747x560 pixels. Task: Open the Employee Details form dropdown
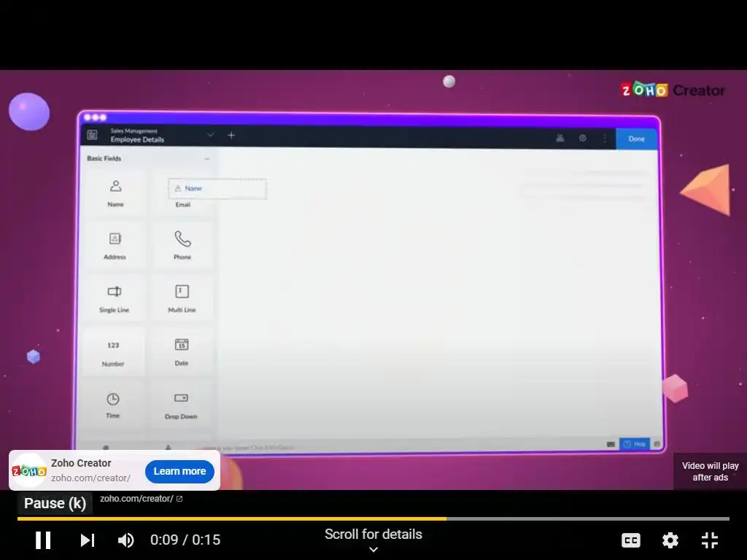click(x=210, y=135)
